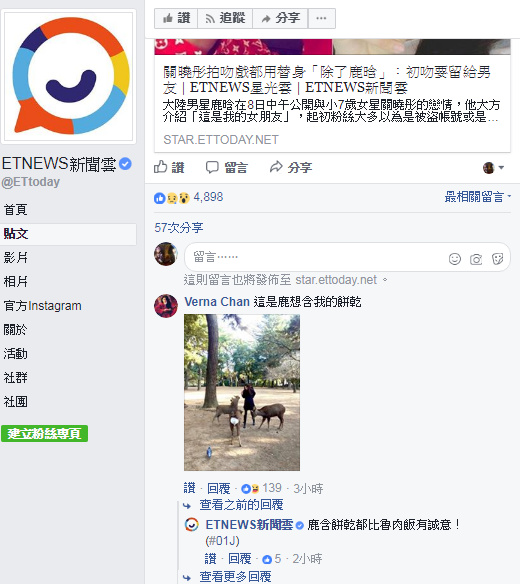This screenshot has width=520, height=584.
Task: Click the ETNEWS verified badge checkmark
Action: coord(126,164)
